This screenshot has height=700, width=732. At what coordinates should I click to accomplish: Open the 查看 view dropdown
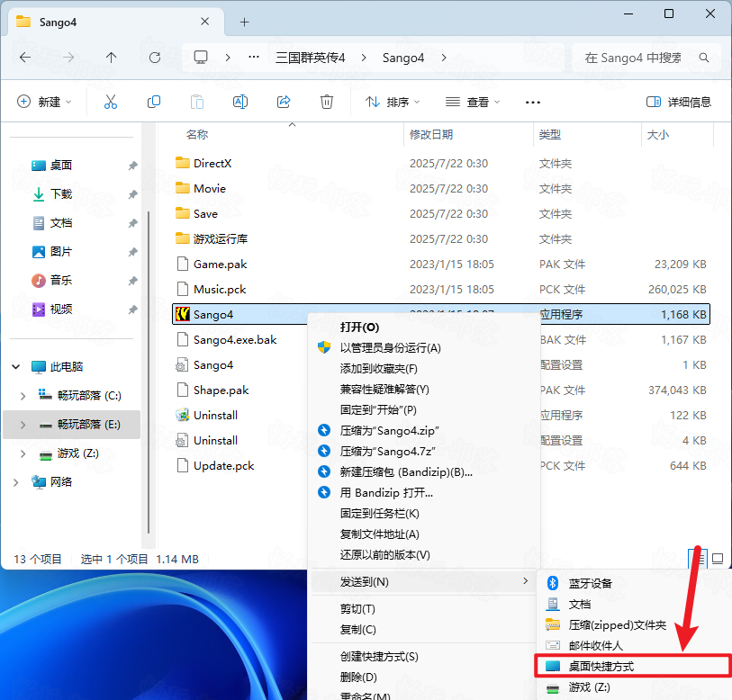pyautogui.click(x=473, y=102)
